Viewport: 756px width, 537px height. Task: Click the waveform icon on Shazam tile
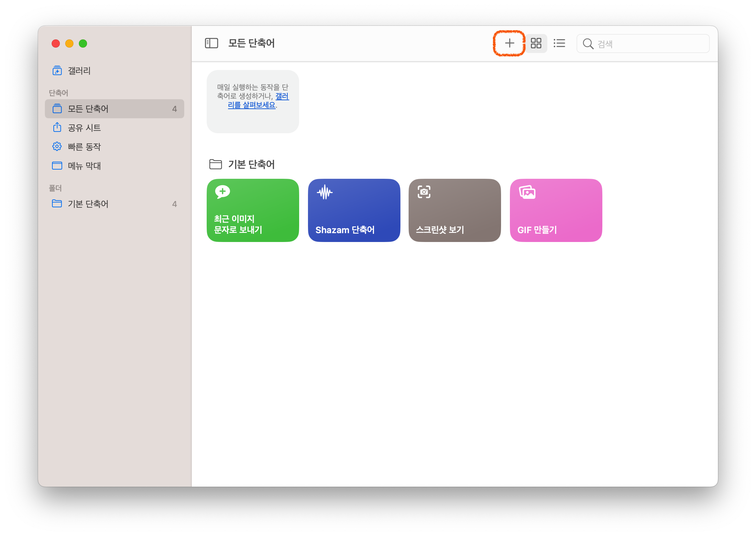[x=325, y=192]
